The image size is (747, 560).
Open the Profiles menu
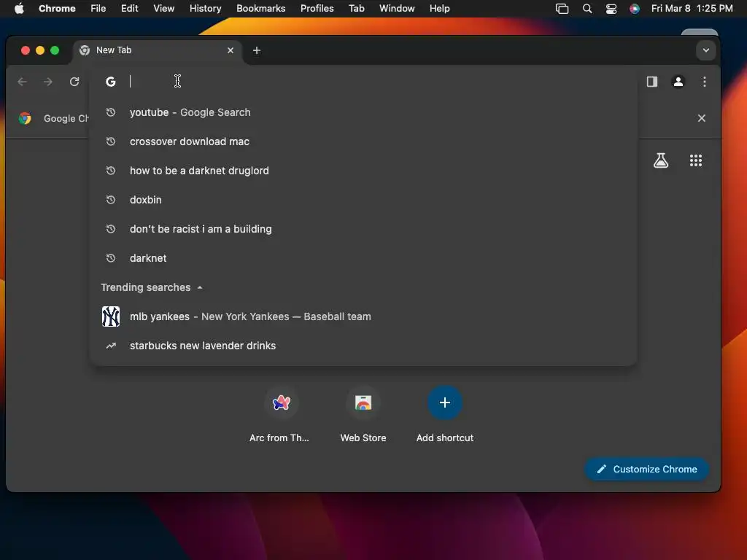317,9
